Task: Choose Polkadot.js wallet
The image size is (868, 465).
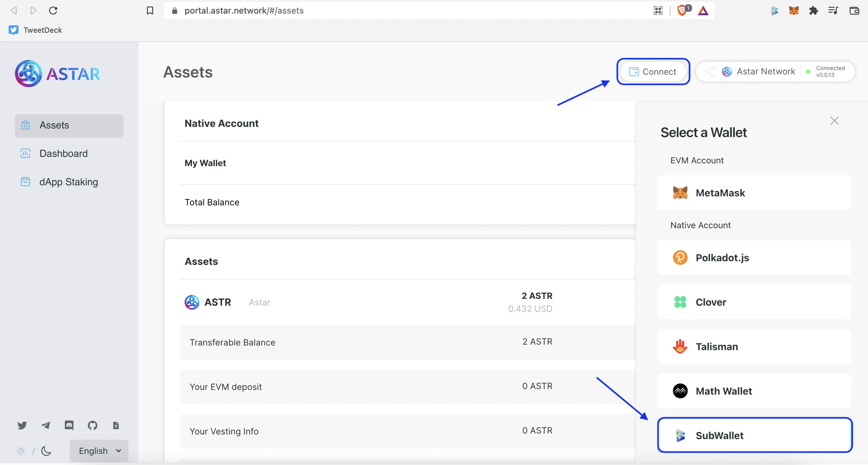Action: [x=754, y=258]
